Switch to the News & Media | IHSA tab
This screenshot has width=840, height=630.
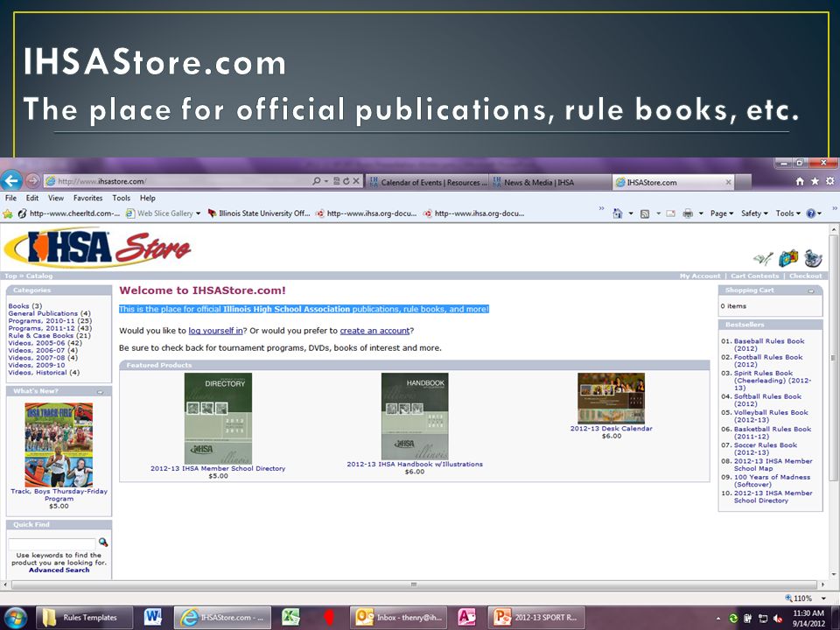[550, 182]
